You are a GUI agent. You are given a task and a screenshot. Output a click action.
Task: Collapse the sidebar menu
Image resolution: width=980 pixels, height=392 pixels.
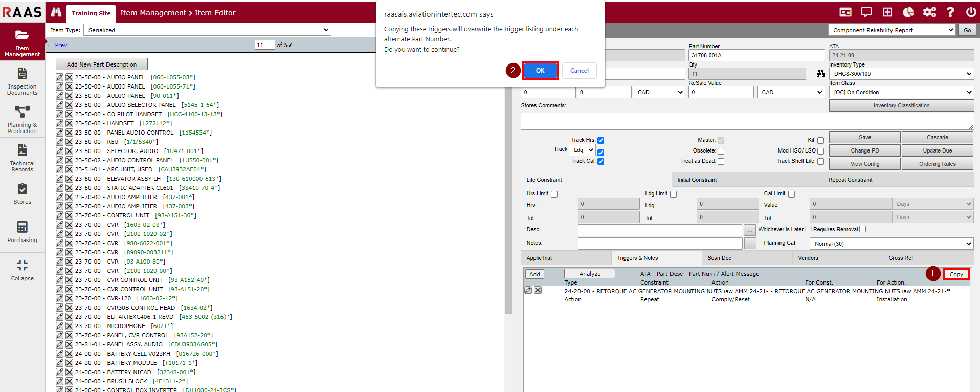22,270
